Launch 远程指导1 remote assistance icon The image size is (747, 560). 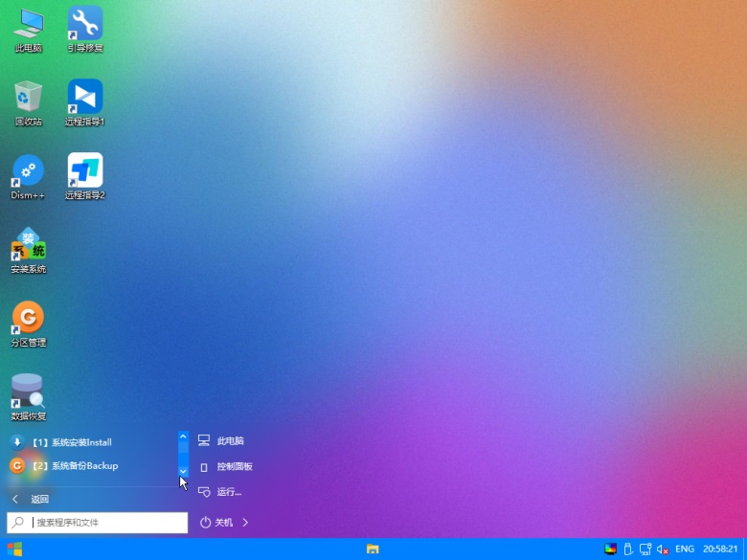click(x=85, y=98)
